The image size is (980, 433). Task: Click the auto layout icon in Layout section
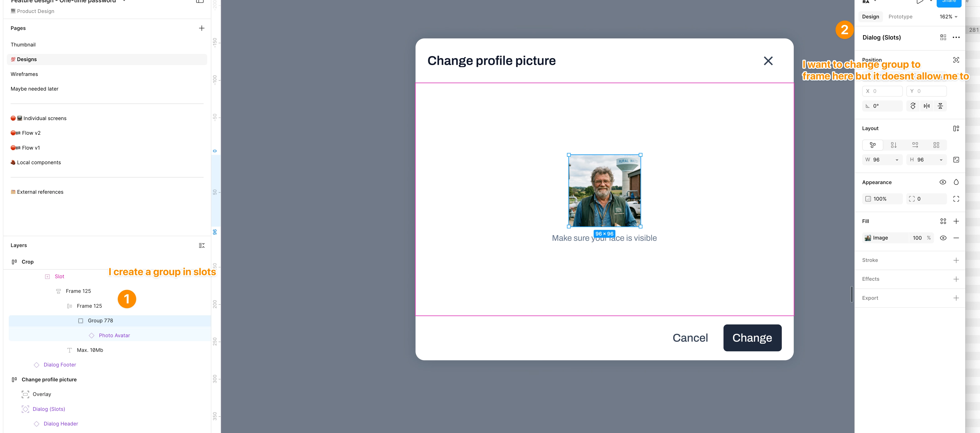click(956, 129)
